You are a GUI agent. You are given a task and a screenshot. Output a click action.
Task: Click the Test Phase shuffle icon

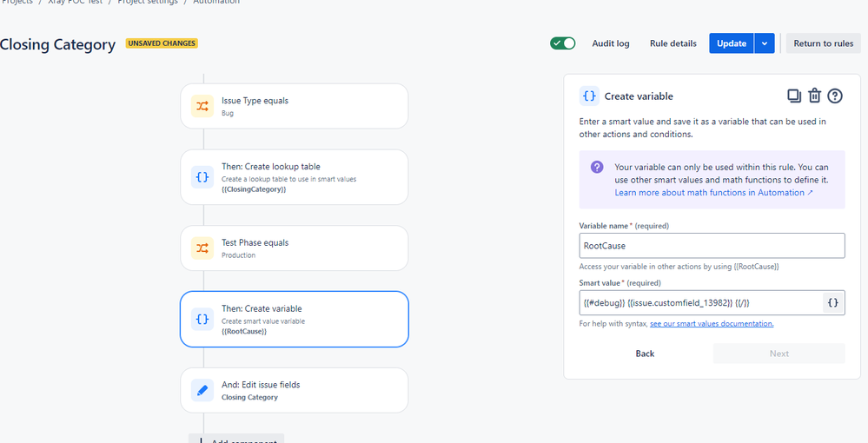[202, 248]
